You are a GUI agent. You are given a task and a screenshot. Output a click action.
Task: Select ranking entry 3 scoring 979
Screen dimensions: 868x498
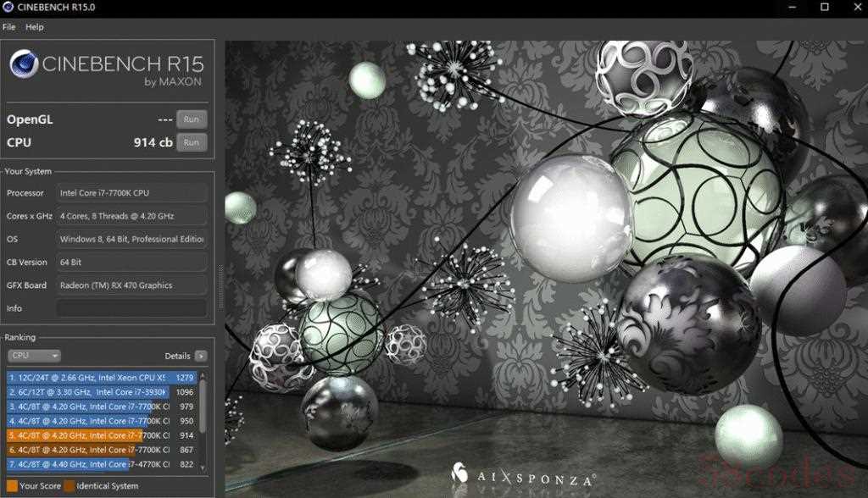click(x=102, y=407)
